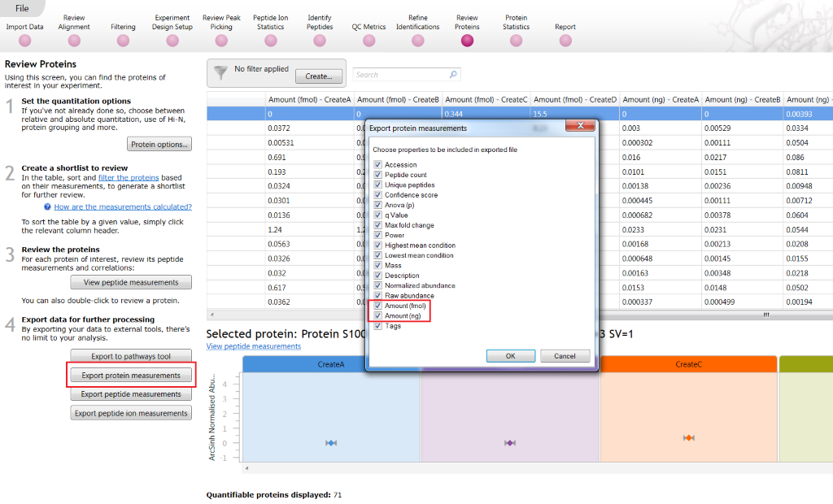Open the 'filter the proteins' link
The image size is (833, 504).
tap(129, 178)
